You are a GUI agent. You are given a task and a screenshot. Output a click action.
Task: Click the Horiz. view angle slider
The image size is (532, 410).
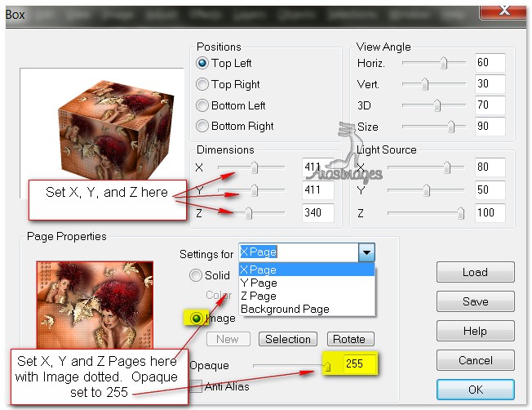[444, 62]
